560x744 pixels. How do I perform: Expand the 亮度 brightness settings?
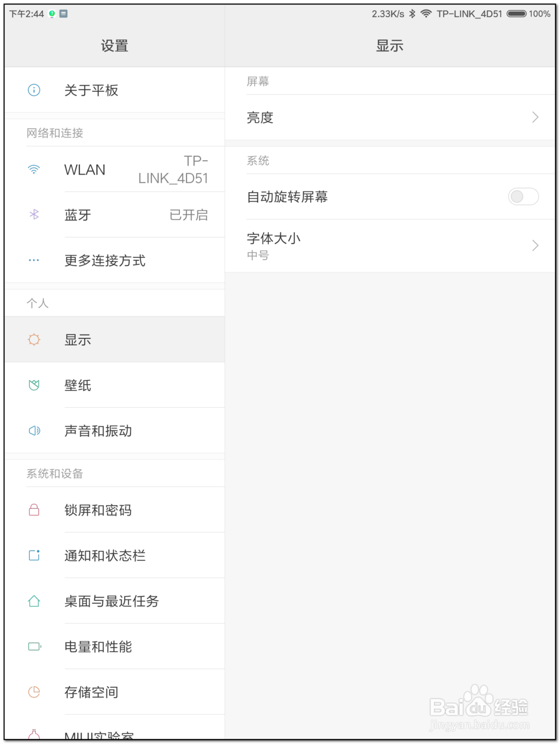[x=392, y=118]
